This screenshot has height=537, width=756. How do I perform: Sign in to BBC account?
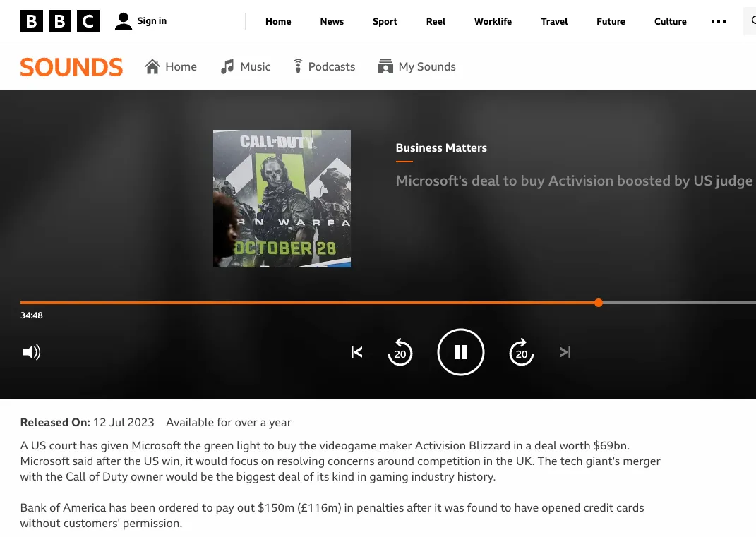click(x=140, y=21)
